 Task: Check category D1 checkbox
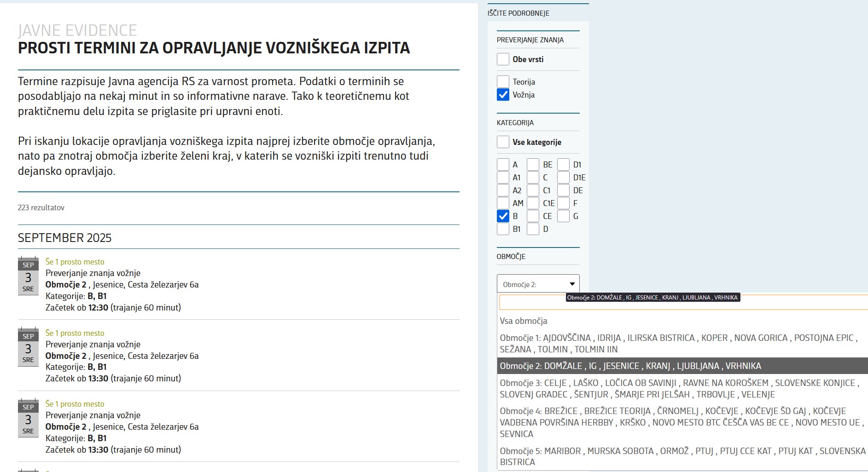[563, 165]
